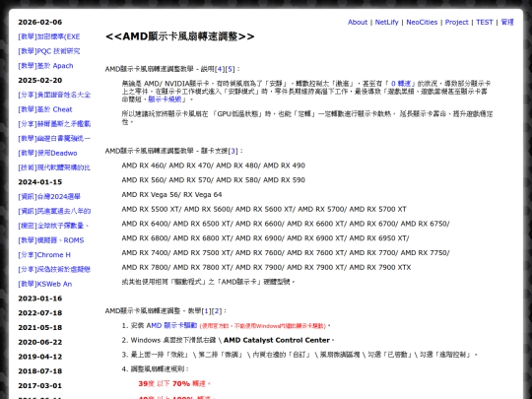
Task: Open the [教學]PQC 技術研究 sidebar article
Action: tap(49, 51)
